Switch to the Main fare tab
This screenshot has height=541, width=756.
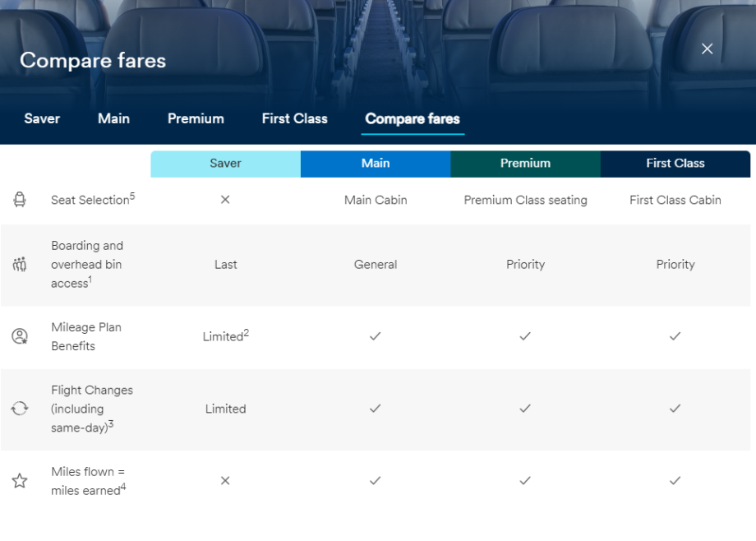coord(113,118)
